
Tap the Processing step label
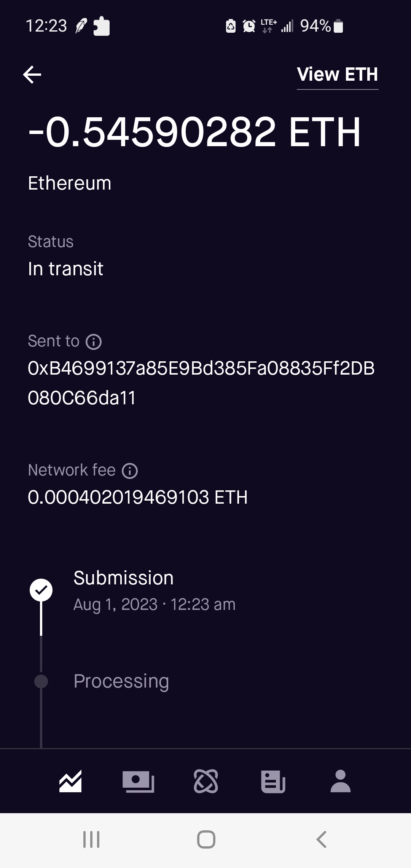pos(121,681)
